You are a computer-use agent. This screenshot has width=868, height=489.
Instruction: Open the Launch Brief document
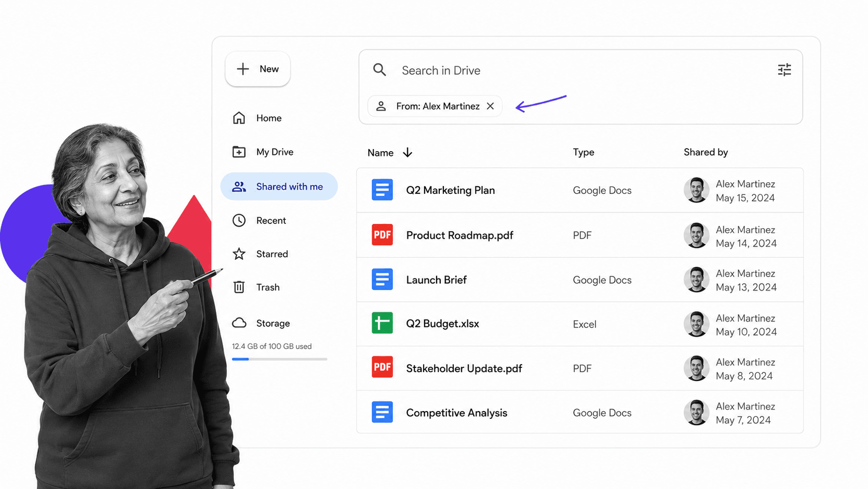tap(436, 280)
